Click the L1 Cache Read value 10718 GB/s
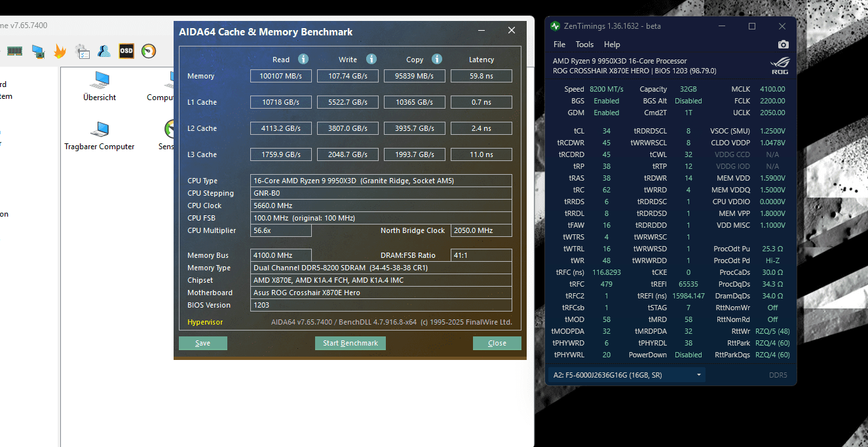This screenshot has height=447, width=868. point(281,102)
